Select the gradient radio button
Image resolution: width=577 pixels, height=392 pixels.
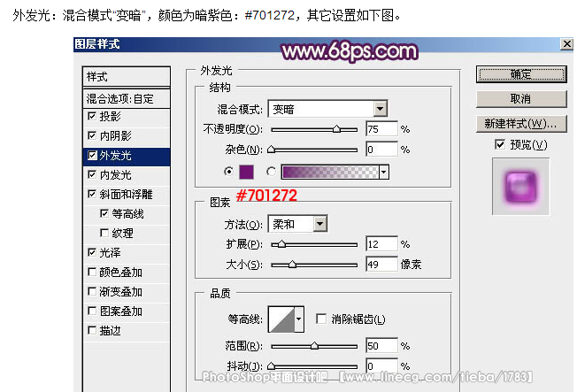tap(271, 172)
